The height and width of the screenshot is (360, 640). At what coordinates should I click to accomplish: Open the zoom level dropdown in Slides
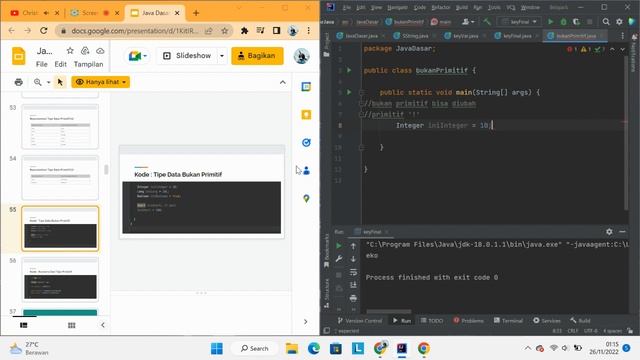49,82
